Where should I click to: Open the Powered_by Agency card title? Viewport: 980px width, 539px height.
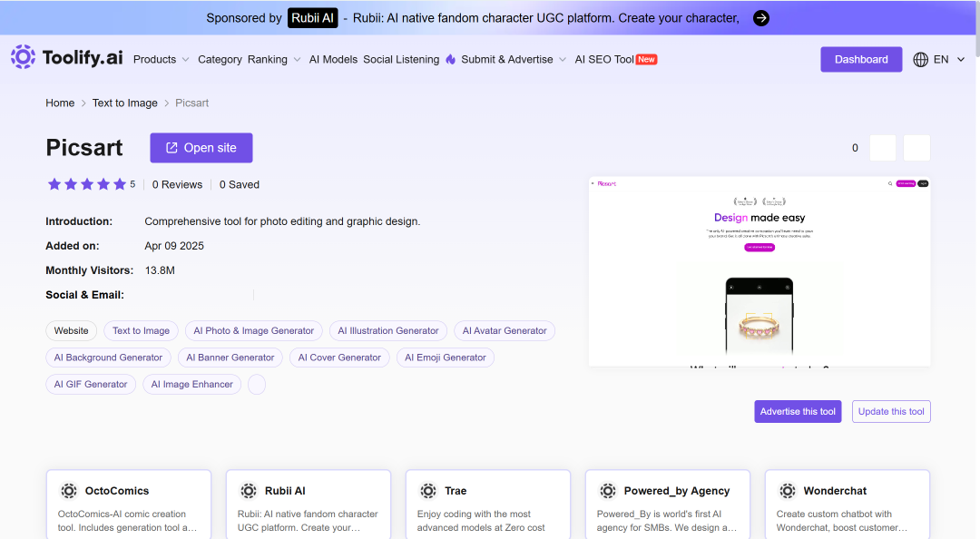point(677,491)
